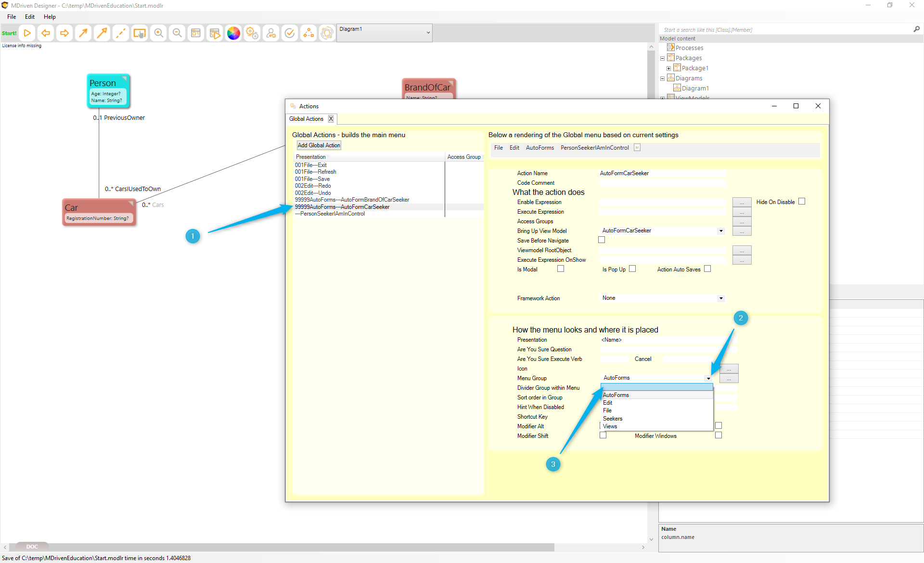Click the double gears settings icon
Screen dimensions: 924x563
pyautogui.click(x=252, y=33)
